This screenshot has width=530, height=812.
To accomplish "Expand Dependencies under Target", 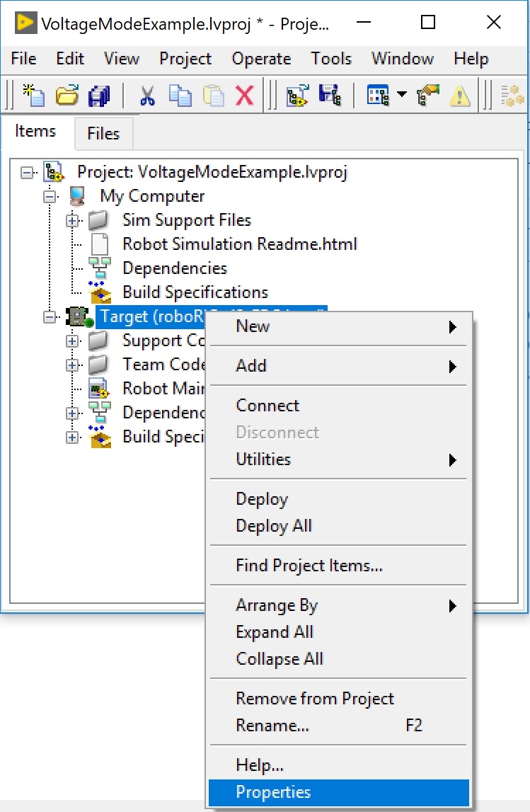I will (x=73, y=413).
